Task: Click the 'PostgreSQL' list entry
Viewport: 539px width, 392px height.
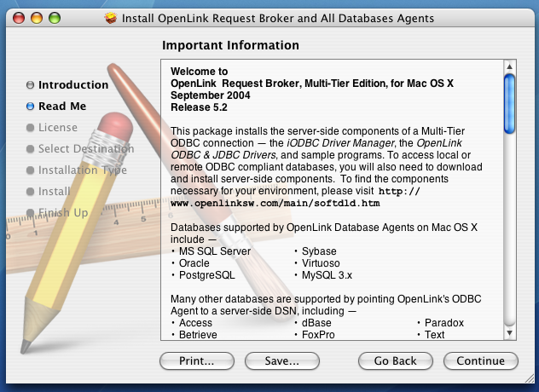Action: coord(207,275)
